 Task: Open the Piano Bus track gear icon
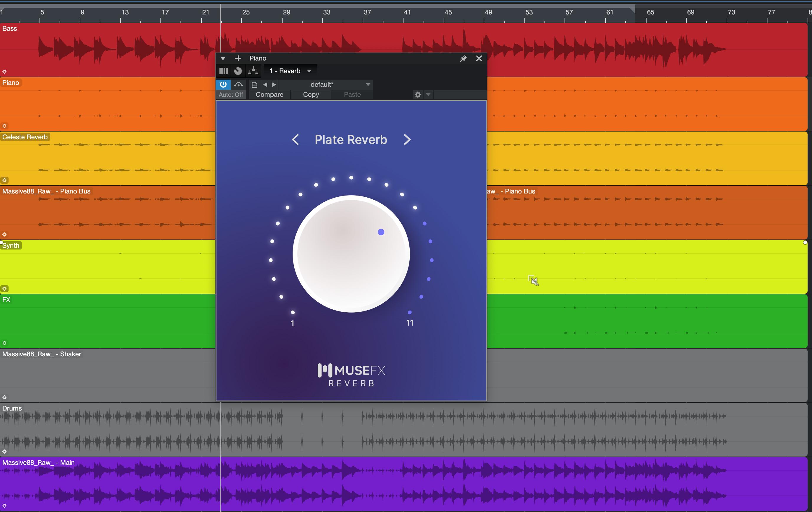[4, 234]
